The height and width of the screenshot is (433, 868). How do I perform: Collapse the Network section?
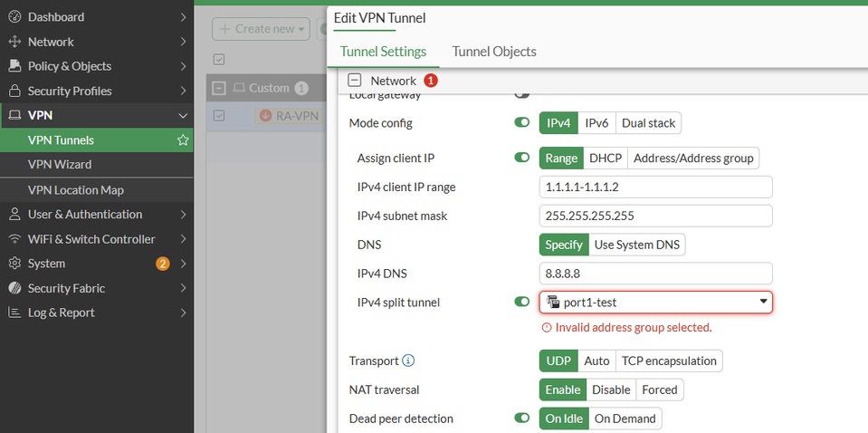[x=355, y=81]
